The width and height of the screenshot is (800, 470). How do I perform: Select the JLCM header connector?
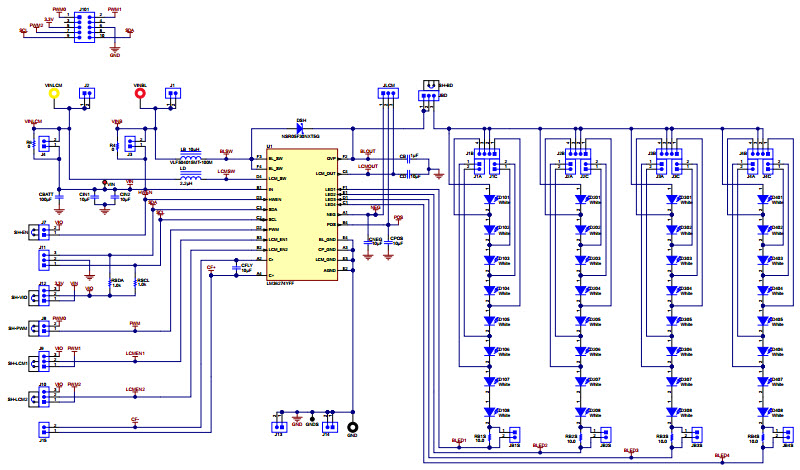[387, 95]
